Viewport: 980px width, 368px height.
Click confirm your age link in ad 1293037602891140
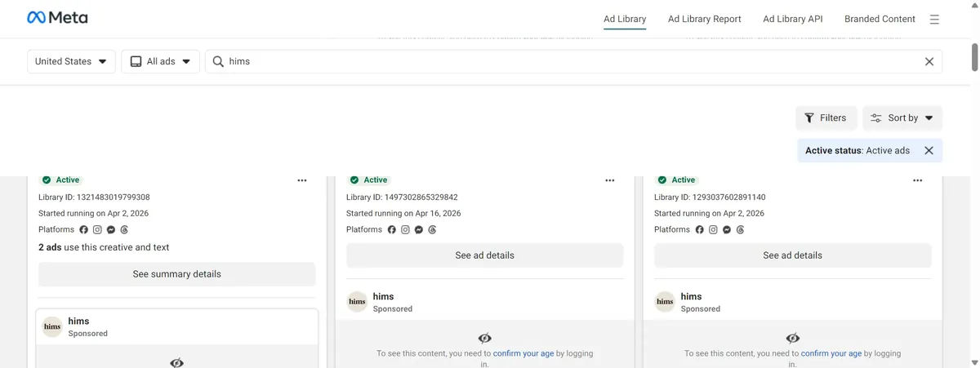831,354
